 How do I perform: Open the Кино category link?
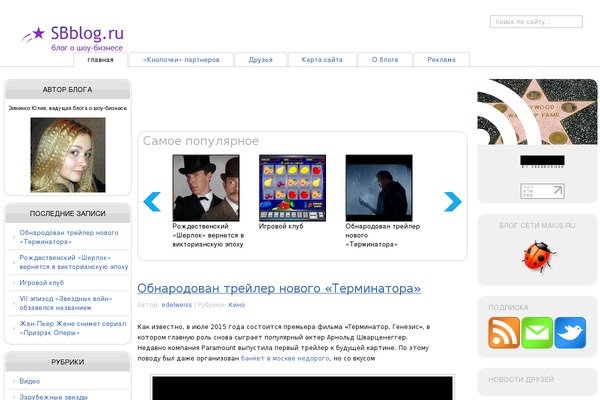point(236,305)
